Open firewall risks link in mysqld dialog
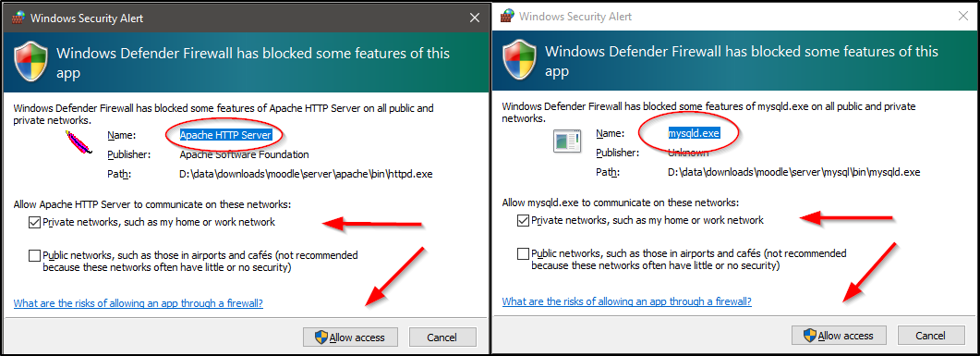This screenshot has height=356, width=980. pyautogui.click(x=627, y=301)
